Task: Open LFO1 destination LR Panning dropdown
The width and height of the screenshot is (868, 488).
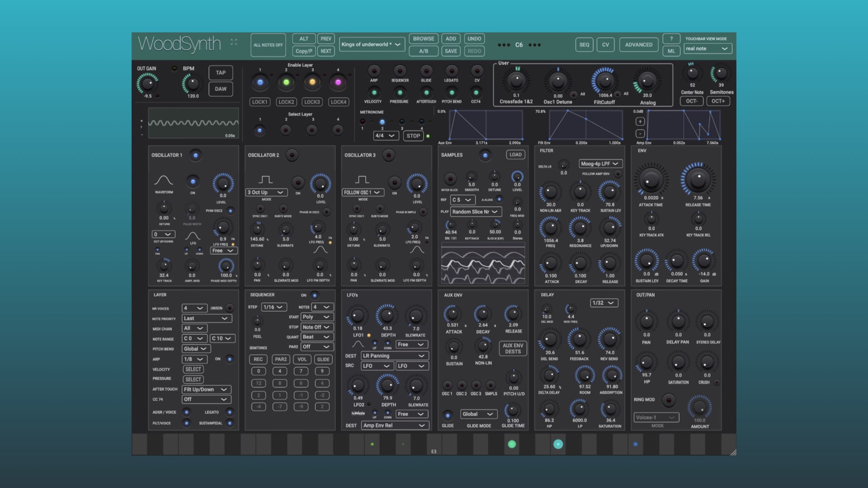Action: (395, 356)
